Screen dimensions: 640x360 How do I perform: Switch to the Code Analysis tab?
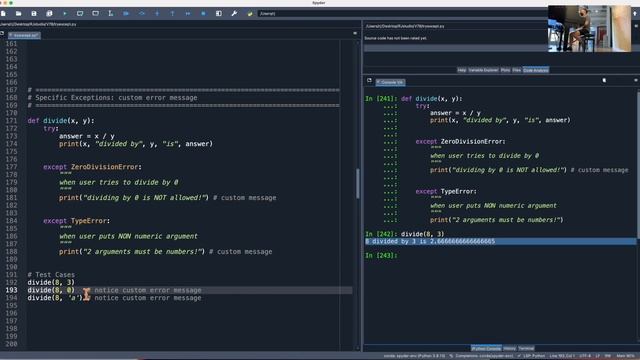click(536, 70)
